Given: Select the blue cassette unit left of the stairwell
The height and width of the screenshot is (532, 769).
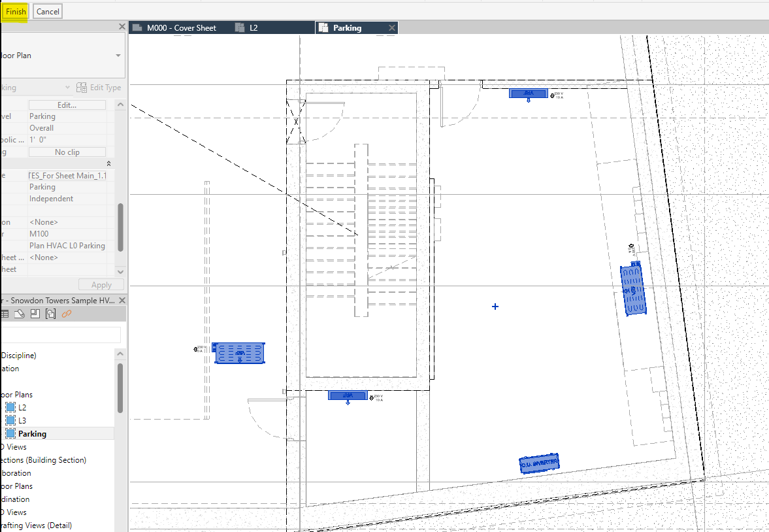Looking at the screenshot, I should 239,353.
